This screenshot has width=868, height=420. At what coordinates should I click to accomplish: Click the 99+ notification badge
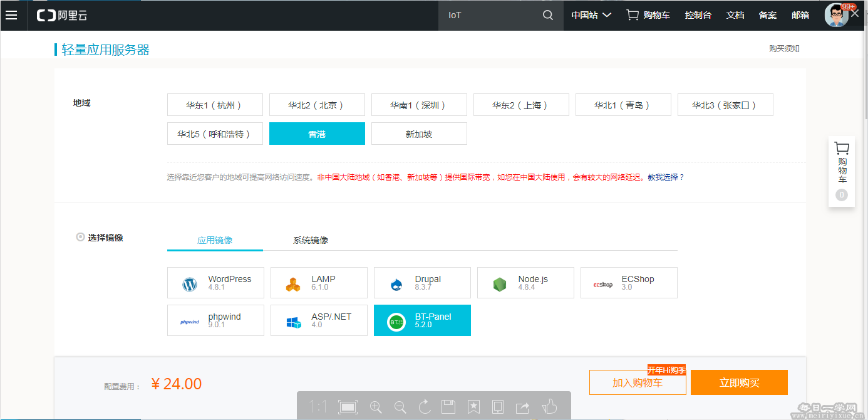849,6
